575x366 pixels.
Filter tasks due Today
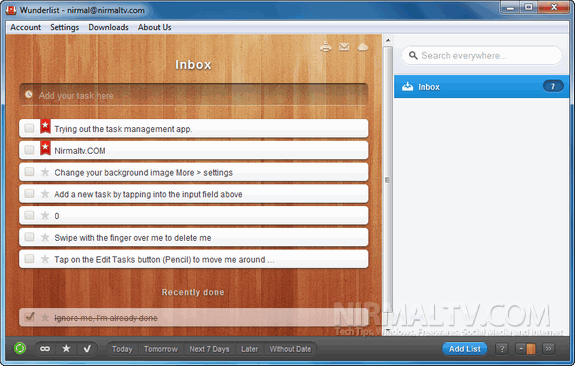(x=122, y=349)
